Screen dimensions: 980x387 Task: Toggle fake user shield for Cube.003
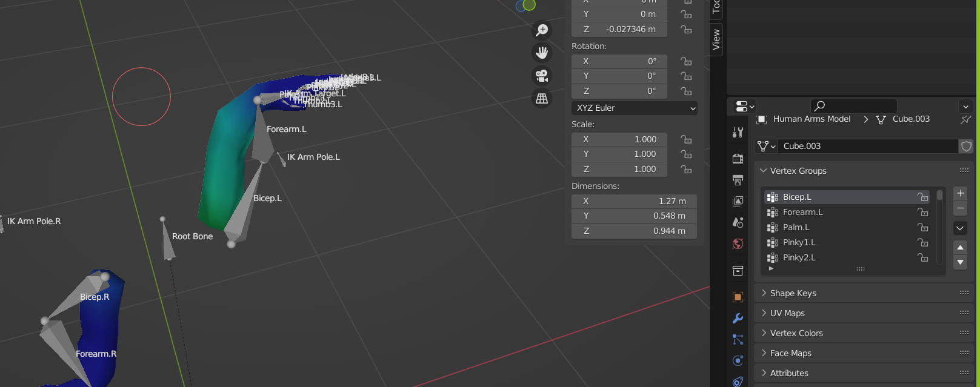click(x=966, y=146)
